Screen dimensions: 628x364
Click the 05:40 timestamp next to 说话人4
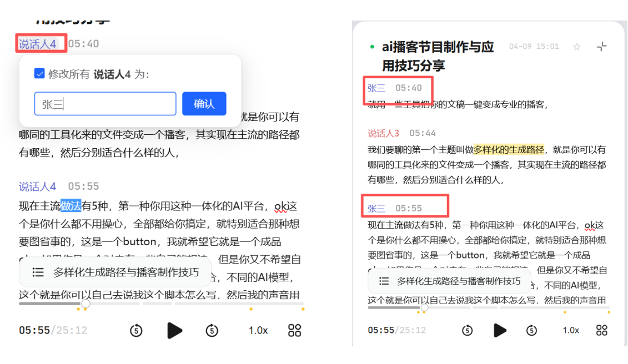[83, 44]
